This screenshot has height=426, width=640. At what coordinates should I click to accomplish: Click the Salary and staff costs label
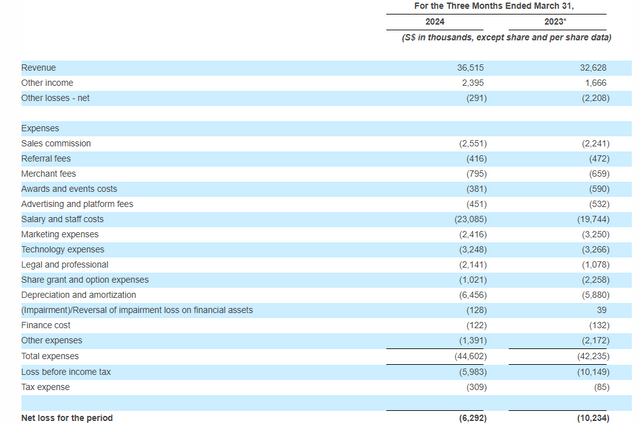coord(62,219)
